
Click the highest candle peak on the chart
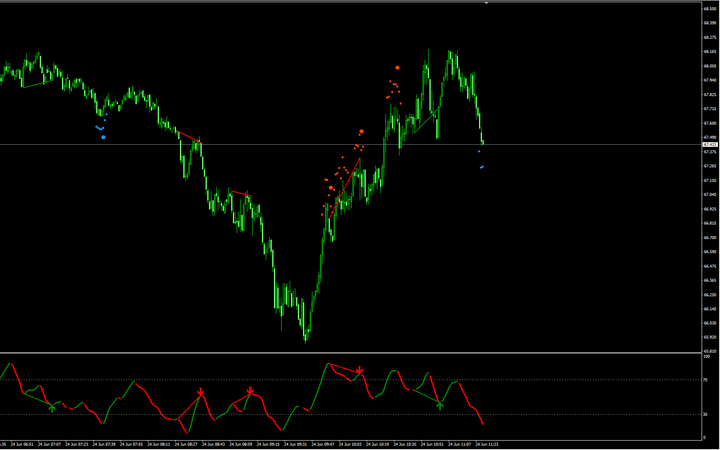[449, 52]
